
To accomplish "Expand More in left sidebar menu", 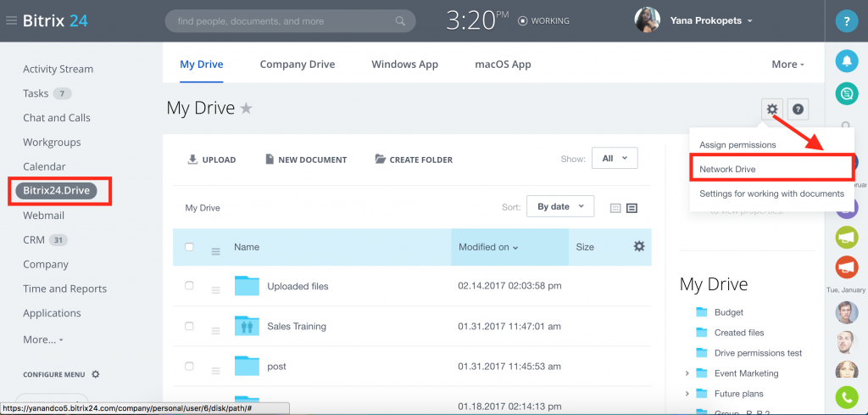I will (x=43, y=339).
